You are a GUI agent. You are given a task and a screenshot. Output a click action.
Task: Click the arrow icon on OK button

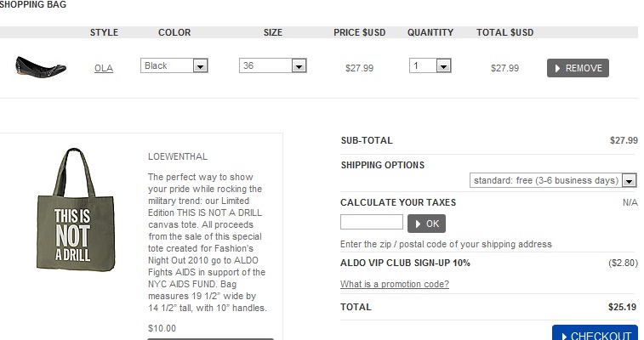point(418,224)
